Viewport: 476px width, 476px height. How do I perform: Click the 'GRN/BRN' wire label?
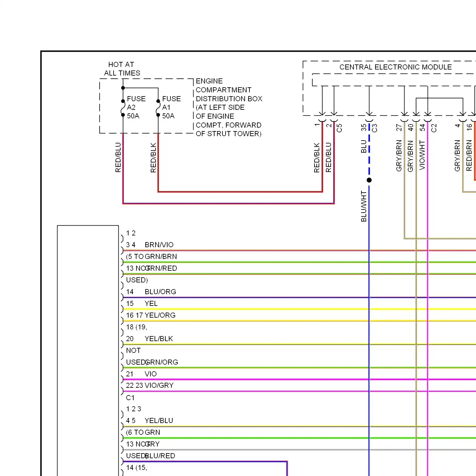point(161,256)
